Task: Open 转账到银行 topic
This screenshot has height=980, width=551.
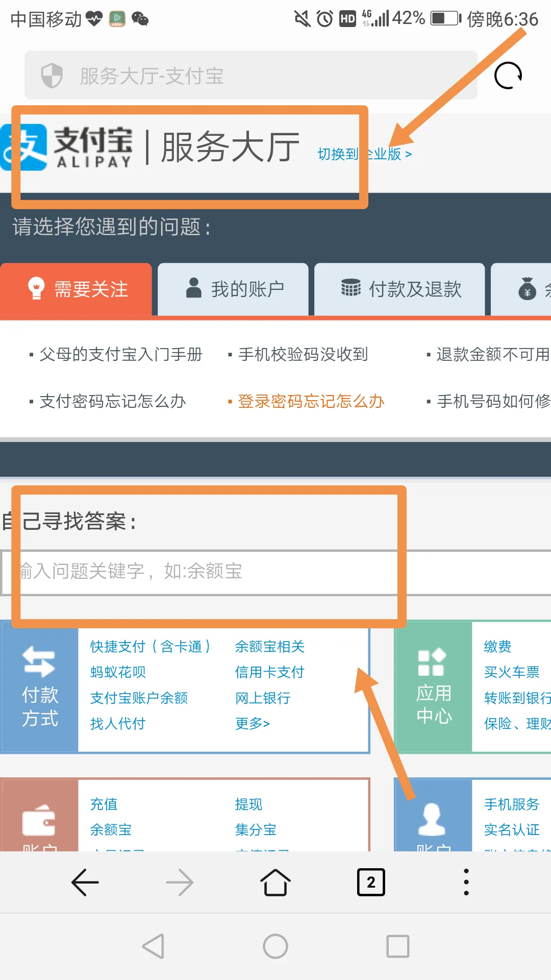Action: point(517,698)
